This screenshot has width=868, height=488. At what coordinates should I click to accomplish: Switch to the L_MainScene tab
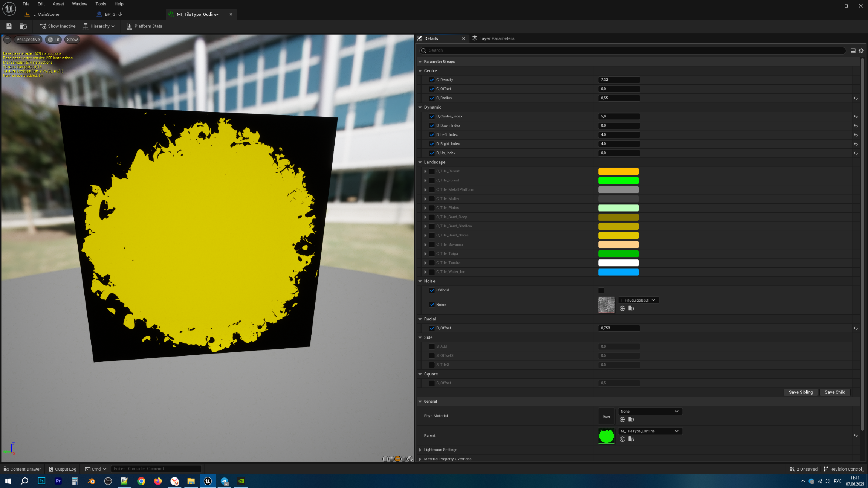point(46,14)
